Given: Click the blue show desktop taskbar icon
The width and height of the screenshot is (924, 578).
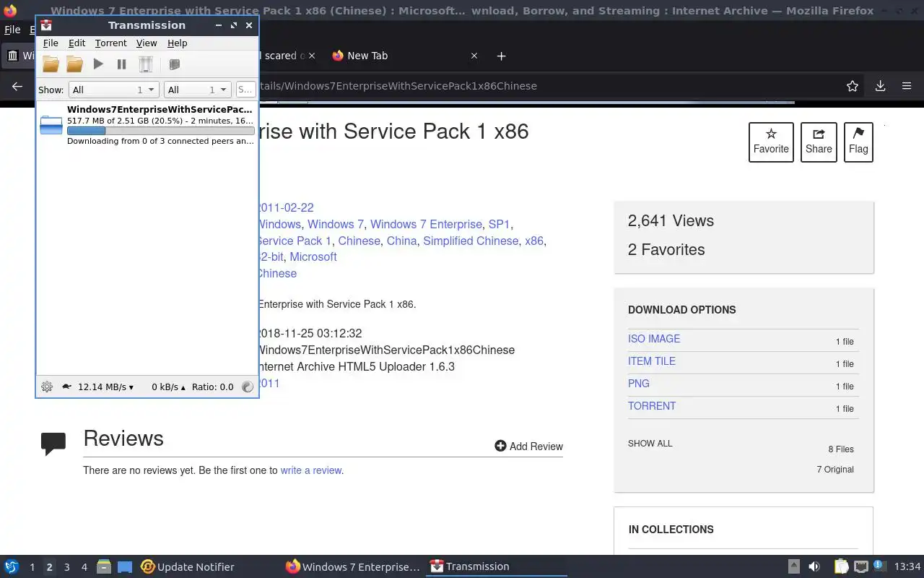Looking at the screenshot, I should pyautogui.click(x=125, y=567).
